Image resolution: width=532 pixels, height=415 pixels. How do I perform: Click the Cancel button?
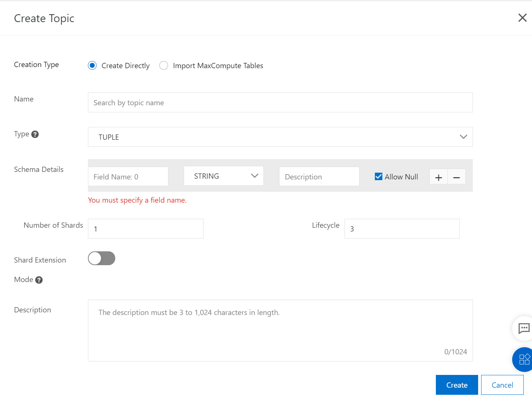[x=502, y=385]
